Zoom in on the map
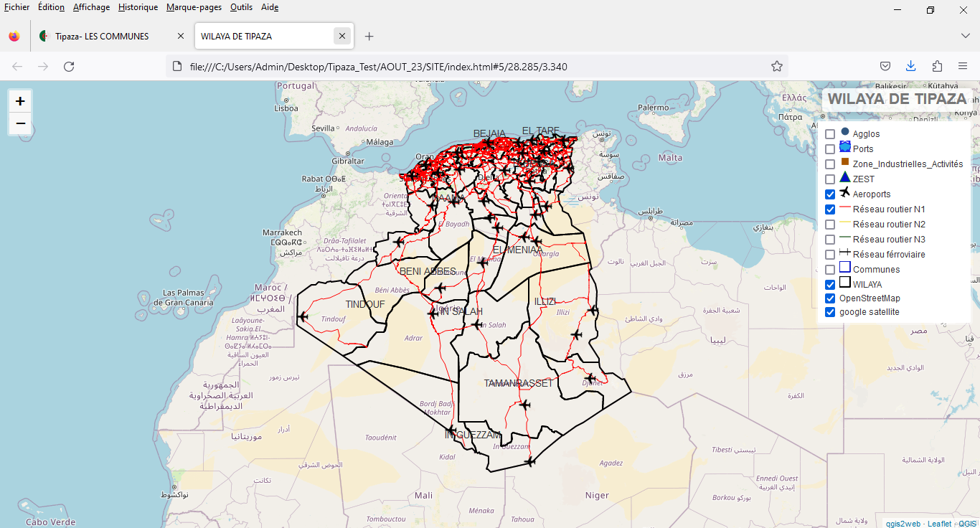Image resolution: width=980 pixels, height=528 pixels. click(20, 101)
